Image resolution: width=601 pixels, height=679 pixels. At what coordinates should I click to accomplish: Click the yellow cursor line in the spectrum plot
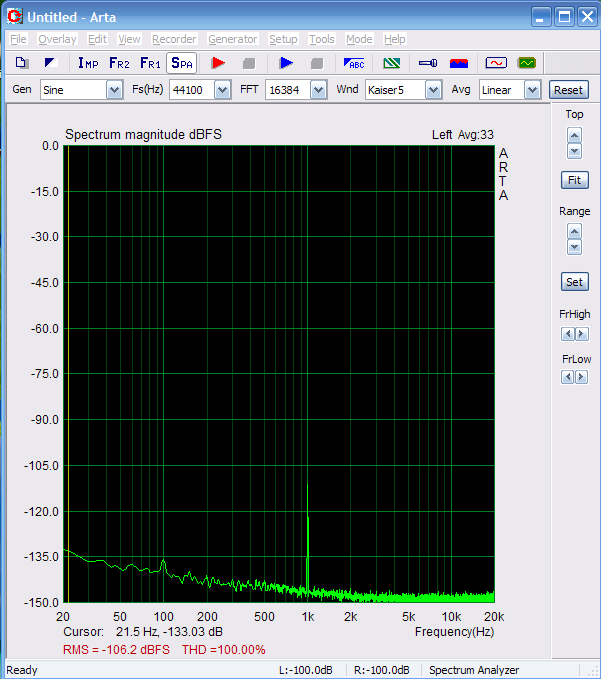(x=68, y=372)
